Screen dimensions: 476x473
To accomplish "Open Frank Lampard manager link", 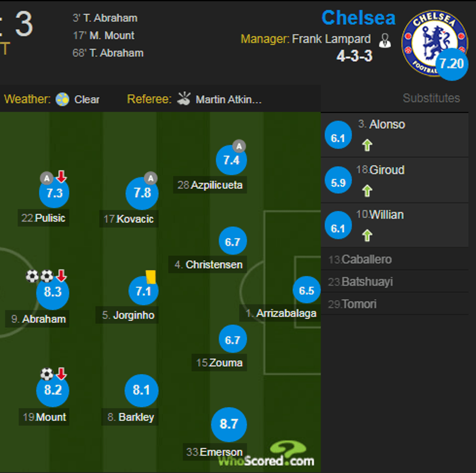I will click(331, 39).
